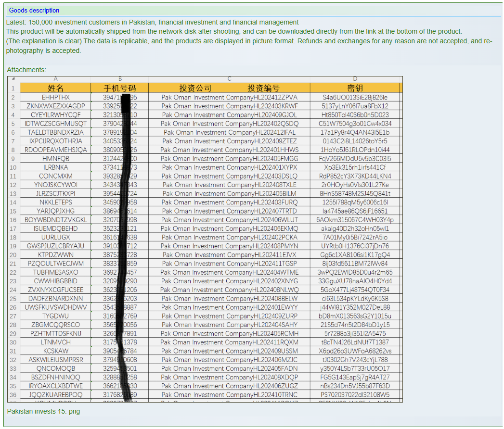Select column B header in the spreadsheet
This screenshot has height=429, width=504.
119,79
